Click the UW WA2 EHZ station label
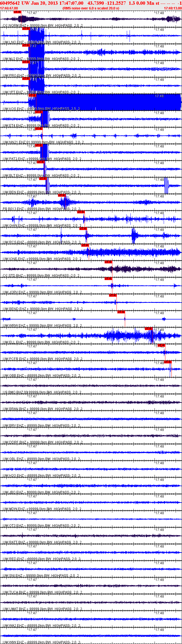 point(42,626)
